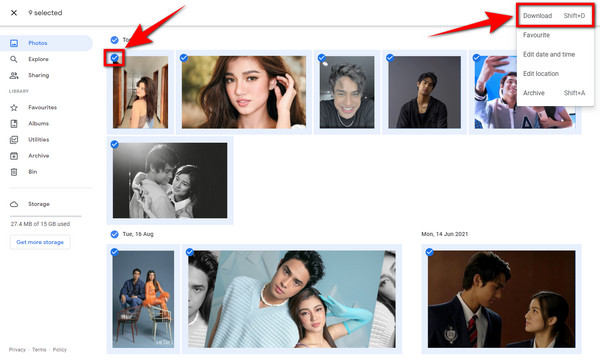600x361 pixels.
Task: Open the man in dark jacket thumbnail
Action: pos(424,92)
